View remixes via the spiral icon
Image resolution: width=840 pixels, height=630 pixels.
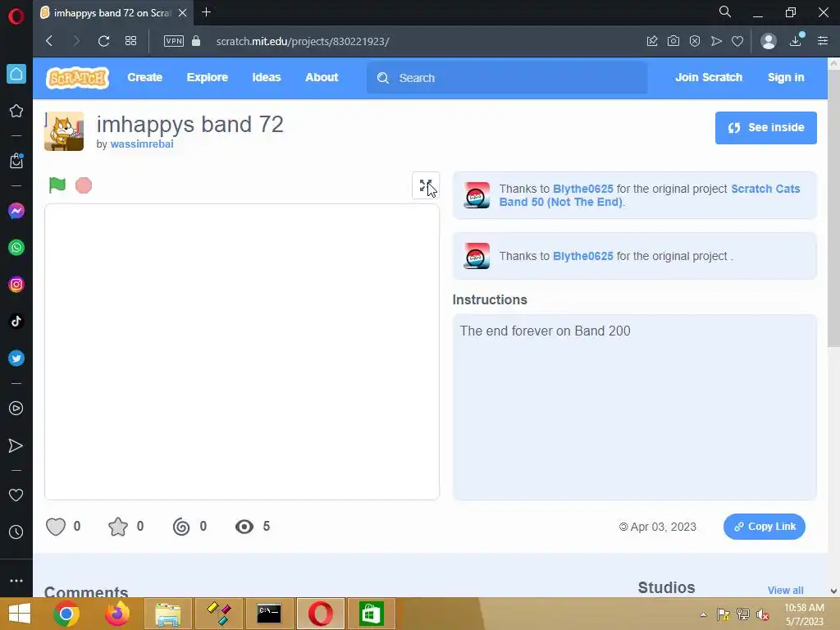[x=181, y=527]
